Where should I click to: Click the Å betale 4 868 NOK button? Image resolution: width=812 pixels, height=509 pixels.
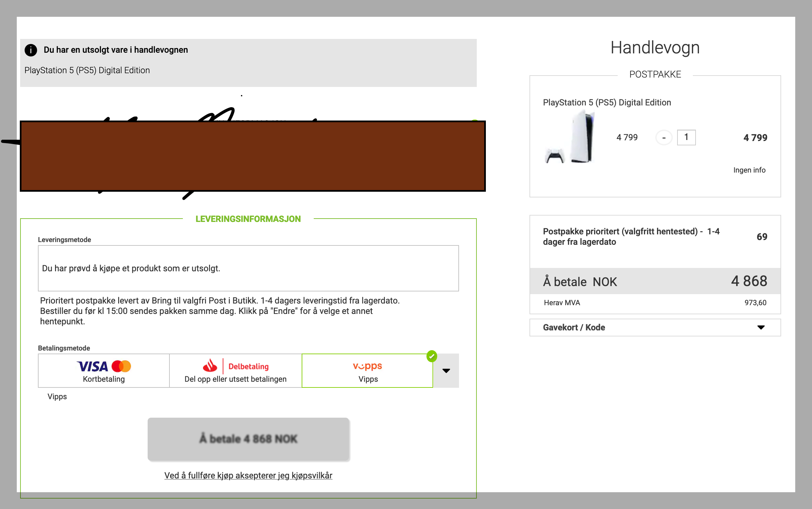point(248,439)
